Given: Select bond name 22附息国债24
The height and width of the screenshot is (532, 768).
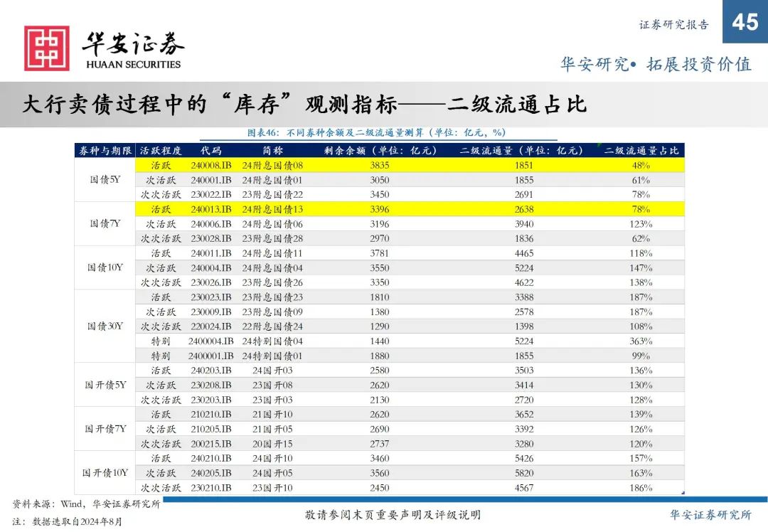Looking at the screenshot, I should pyautogui.click(x=272, y=326).
